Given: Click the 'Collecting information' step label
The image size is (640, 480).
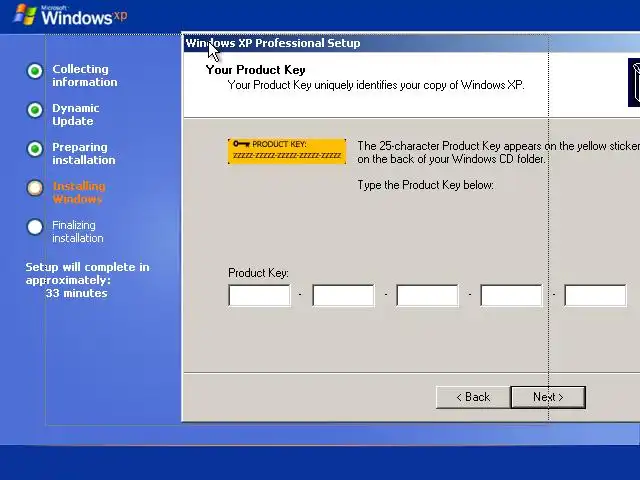Looking at the screenshot, I should (x=84, y=76).
